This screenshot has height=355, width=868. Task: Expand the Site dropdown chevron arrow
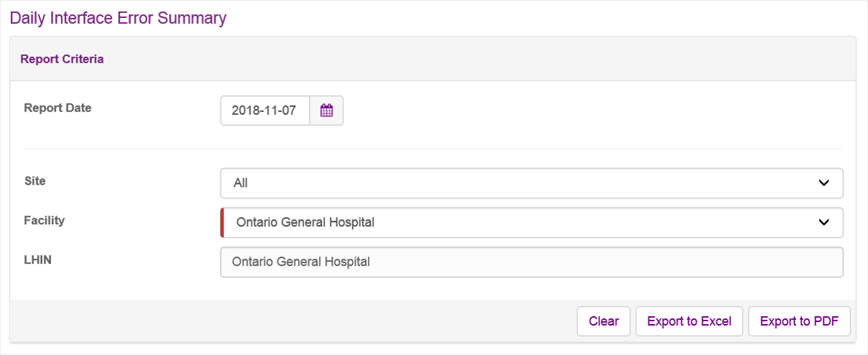tap(823, 183)
